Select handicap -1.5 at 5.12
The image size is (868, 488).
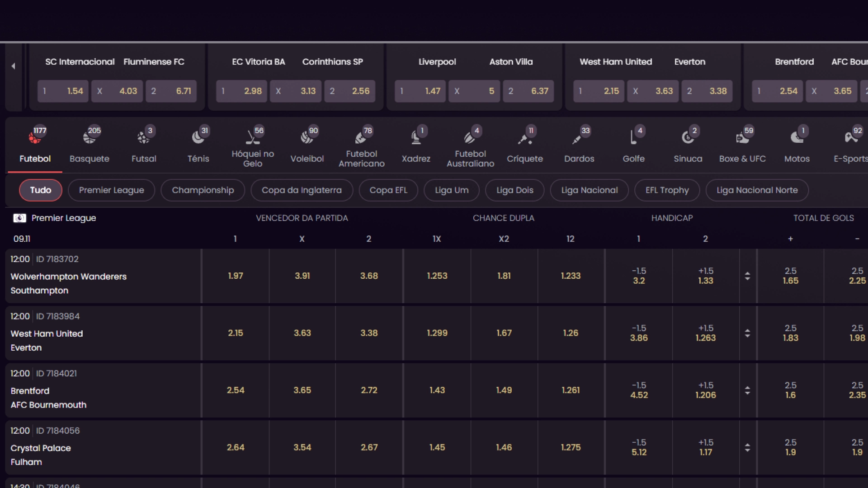(x=639, y=448)
